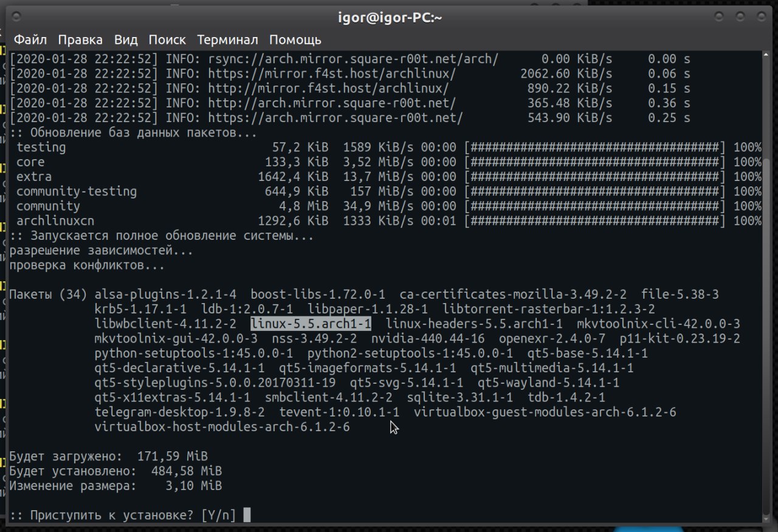Open the Помощь menu
Image resolution: width=778 pixels, height=532 pixels.
pyautogui.click(x=295, y=40)
